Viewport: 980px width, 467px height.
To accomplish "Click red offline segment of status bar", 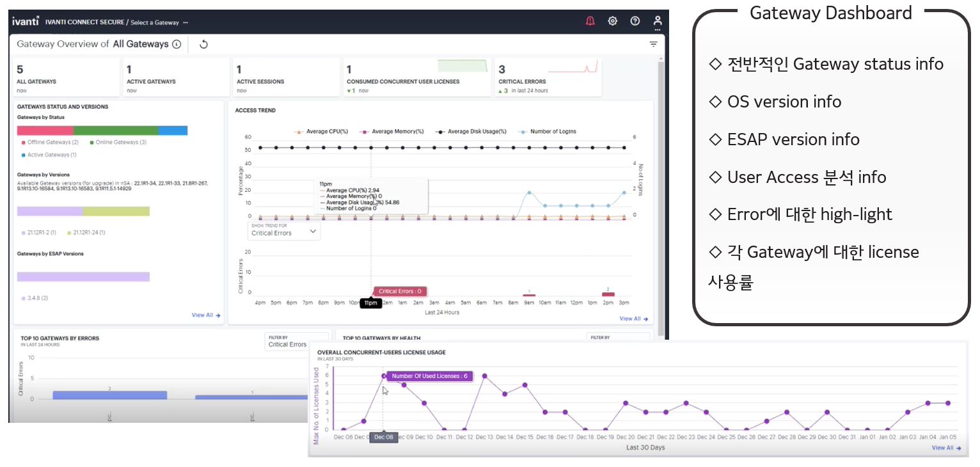I will pyautogui.click(x=45, y=131).
